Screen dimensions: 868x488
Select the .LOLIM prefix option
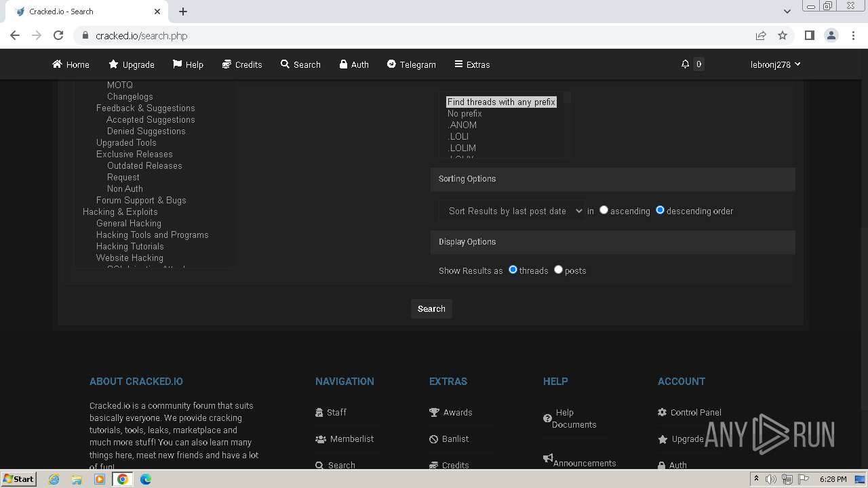[x=462, y=148]
